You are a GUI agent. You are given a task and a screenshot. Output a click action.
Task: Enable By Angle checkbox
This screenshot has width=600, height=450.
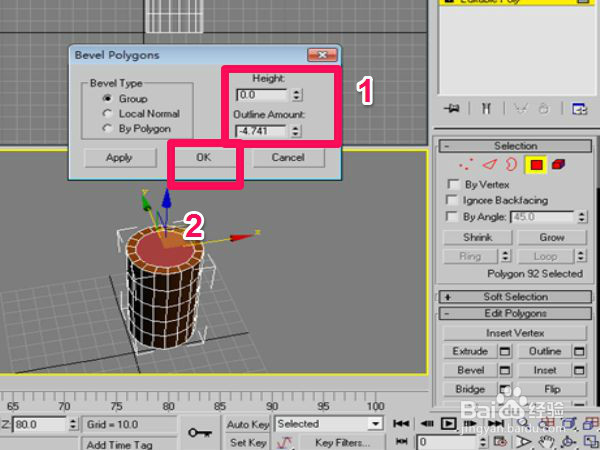(452, 217)
